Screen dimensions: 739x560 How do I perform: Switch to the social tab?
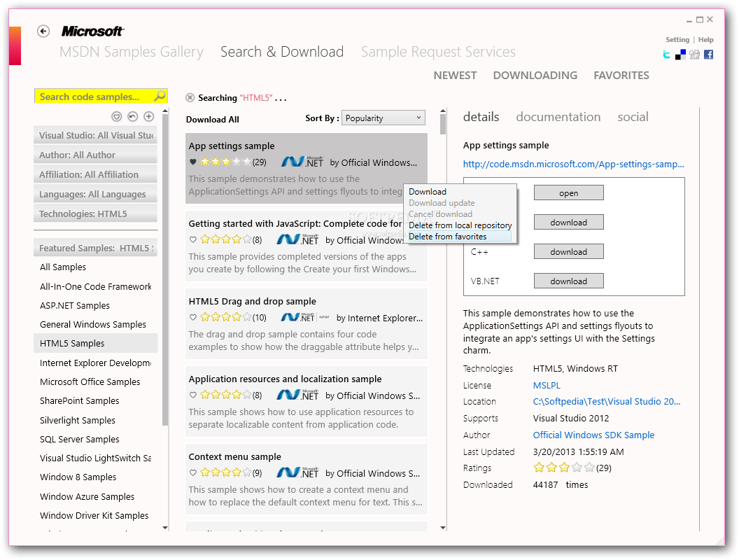click(633, 117)
